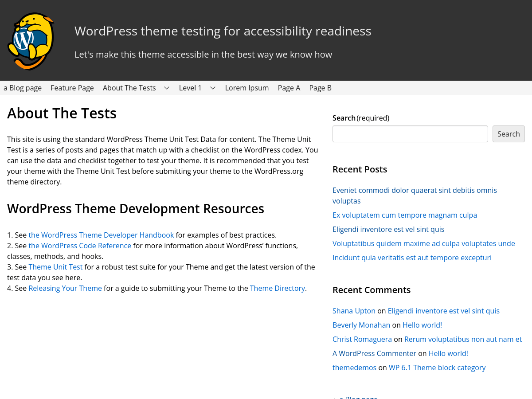Click the Search (required) label
The width and height of the screenshot is (532, 399).
click(x=361, y=118)
